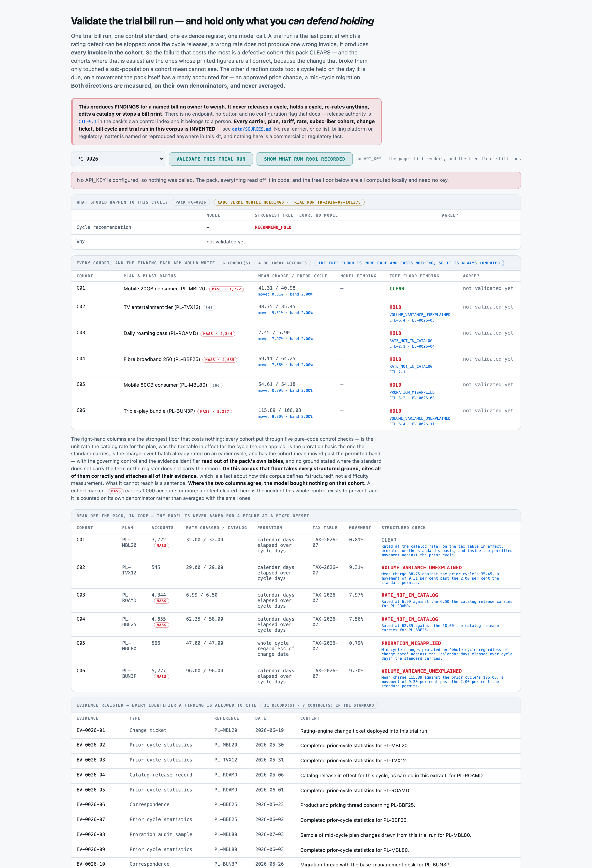
Task: Click the 11 record(s) · 7 control(s) pill
Action: click(x=319, y=705)
